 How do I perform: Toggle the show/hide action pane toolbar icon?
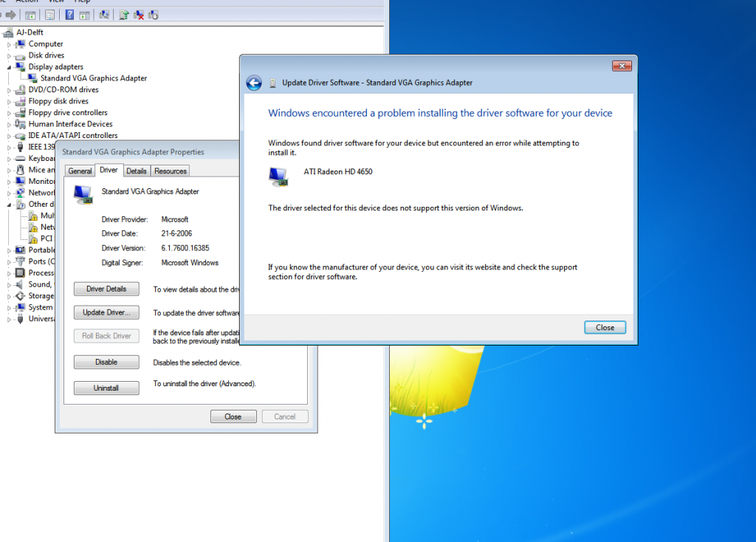click(x=85, y=15)
